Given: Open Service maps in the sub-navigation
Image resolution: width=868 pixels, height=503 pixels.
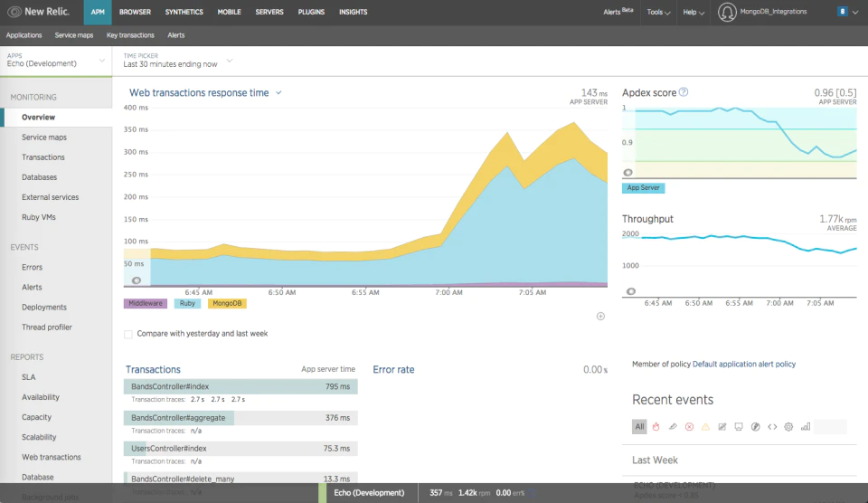Looking at the screenshot, I should 73,35.
